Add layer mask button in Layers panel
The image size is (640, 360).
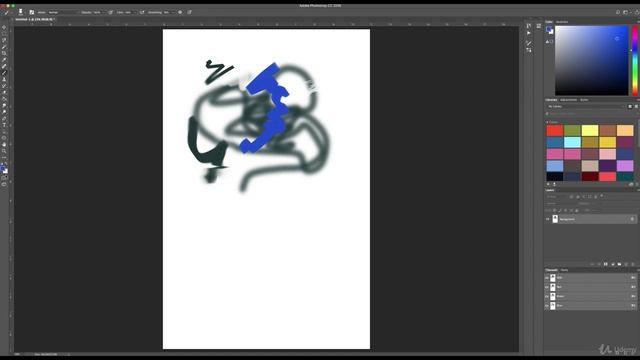[x=606, y=264]
